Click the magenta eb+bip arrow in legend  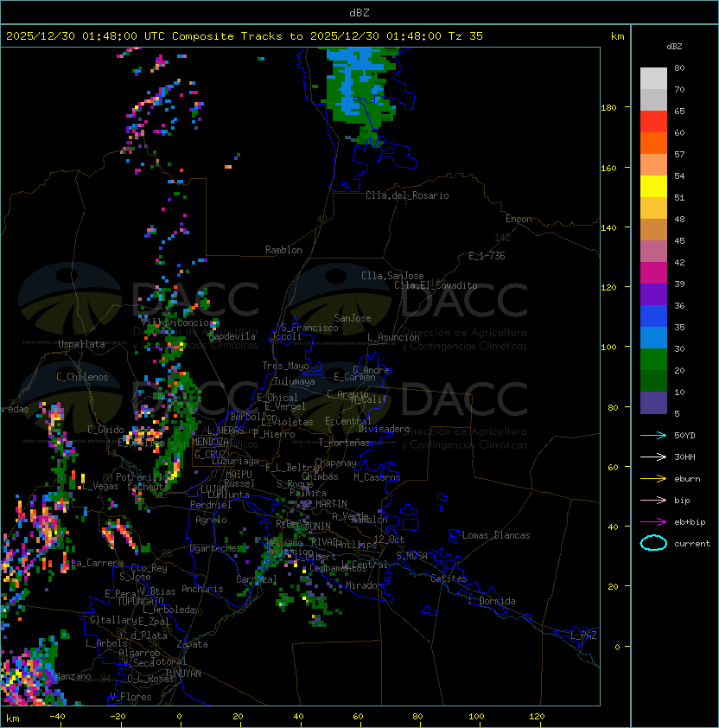click(x=653, y=522)
